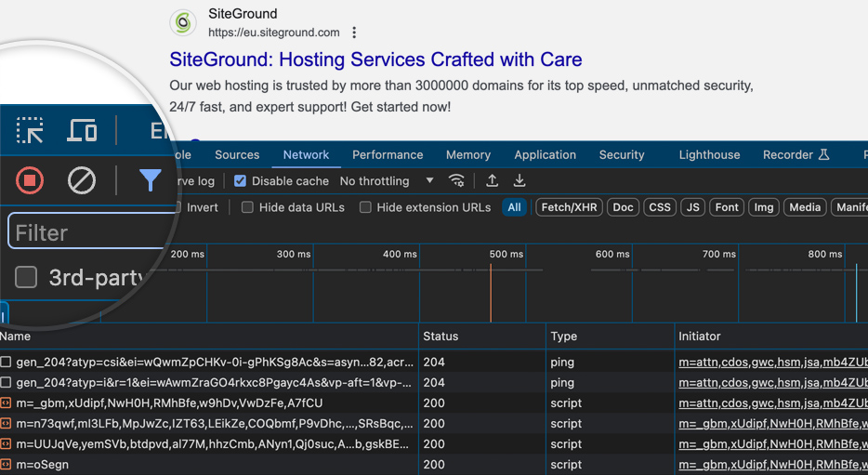Enable Hide extension URLs checkbox
868x475 pixels.
[x=365, y=207]
